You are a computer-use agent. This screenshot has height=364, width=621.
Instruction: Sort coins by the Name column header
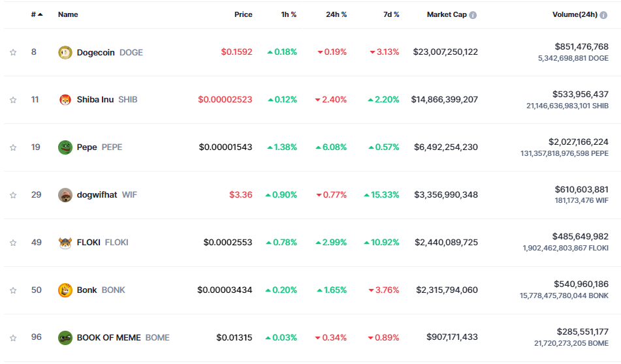pos(68,14)
